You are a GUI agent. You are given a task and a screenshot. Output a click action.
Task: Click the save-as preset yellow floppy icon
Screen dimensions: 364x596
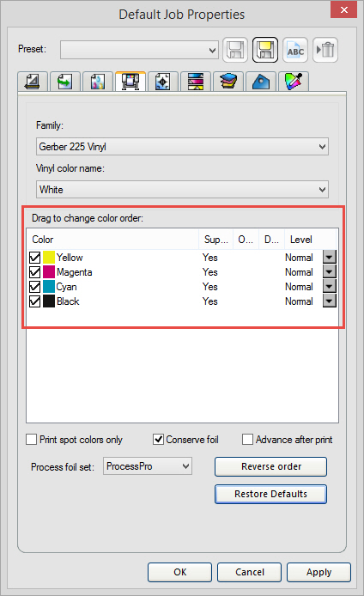264,50
